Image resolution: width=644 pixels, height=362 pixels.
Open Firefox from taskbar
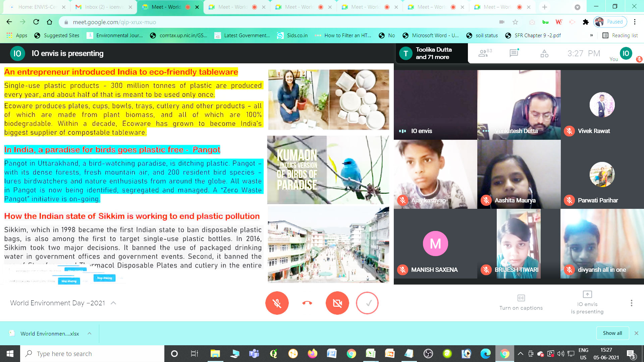tap(312, 354)
